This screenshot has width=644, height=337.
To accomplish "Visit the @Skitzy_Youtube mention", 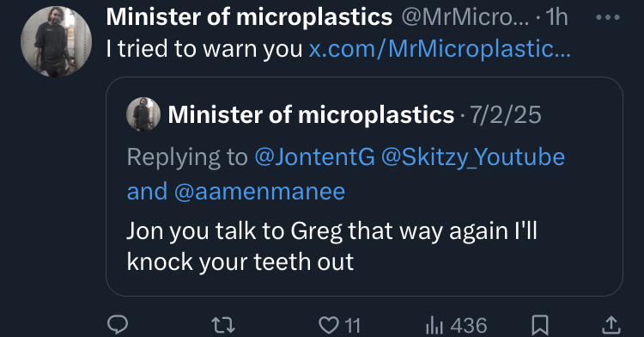I will pyautogui.click(x=473, y=157).
